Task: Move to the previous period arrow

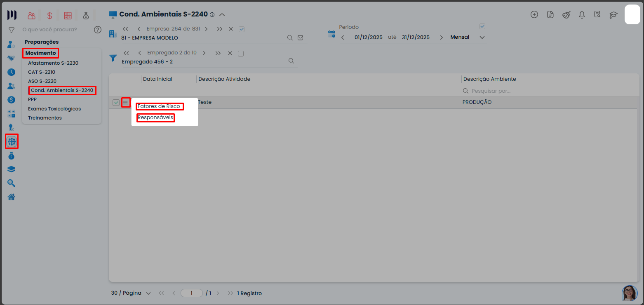Action: pos(343,38)
